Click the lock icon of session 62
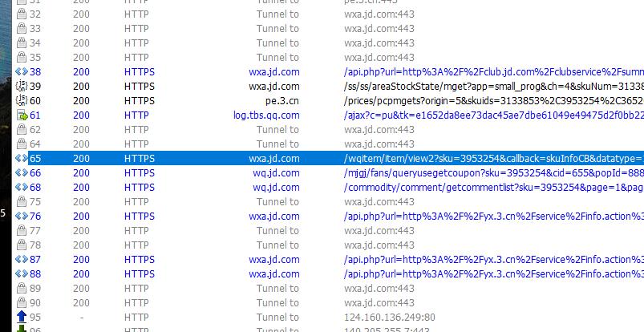Screen dimensions: 644x332 coord(22,130)
